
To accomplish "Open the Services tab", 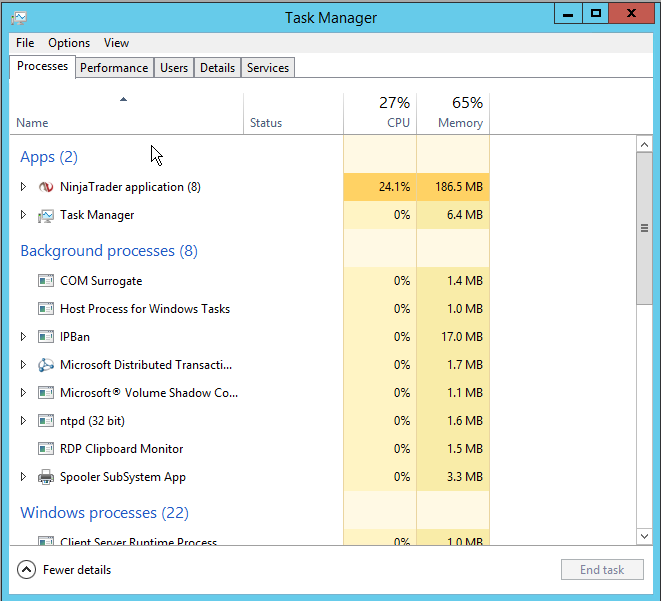I will coord(268,68).
